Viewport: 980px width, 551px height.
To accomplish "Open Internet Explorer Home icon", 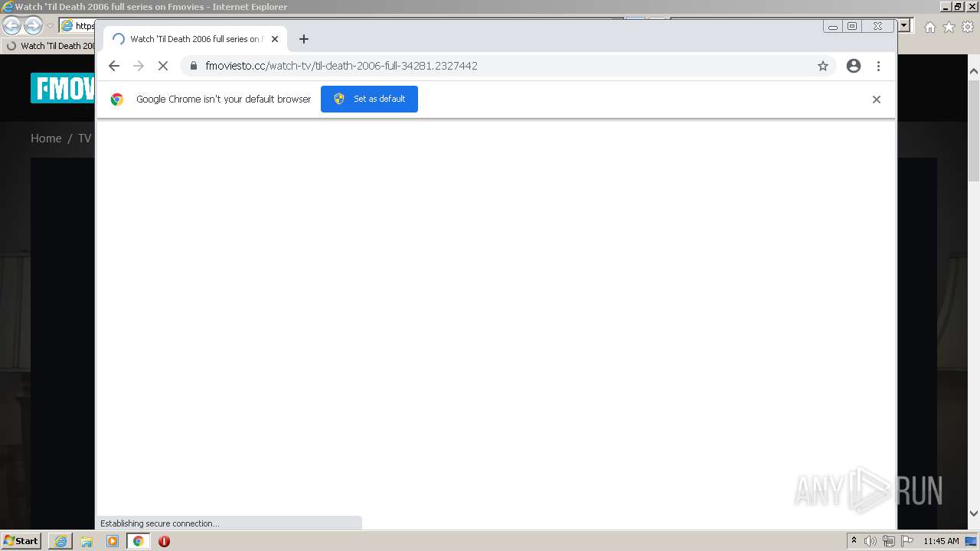I will tap(929, 27).
